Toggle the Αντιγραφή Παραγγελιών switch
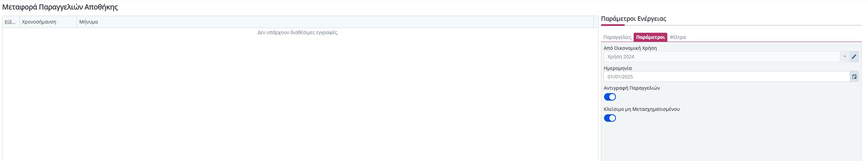Viewport: 868px width, 161px height. (610, 97)
